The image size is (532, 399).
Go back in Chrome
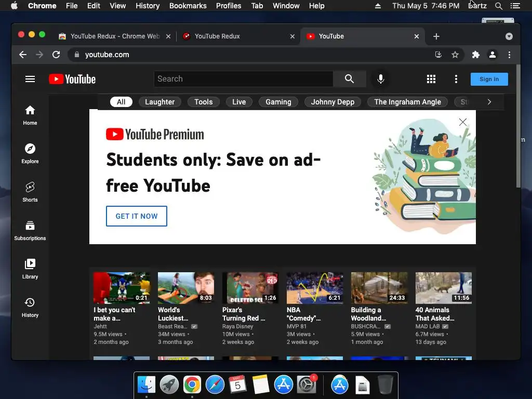[23, 55]
